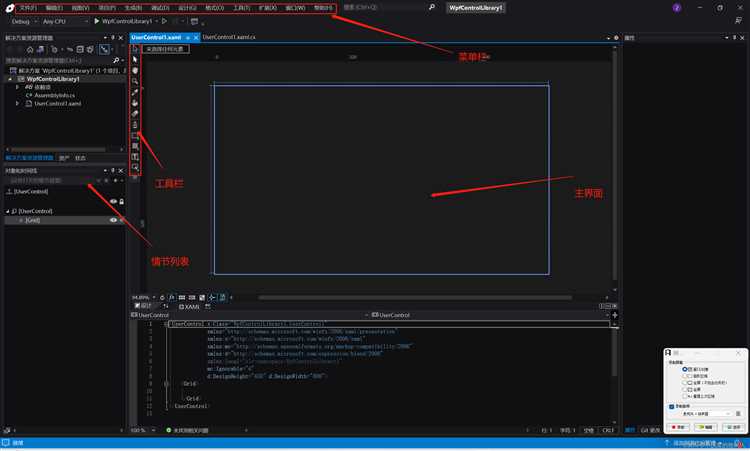Click the feedback icon under window controls

739,21
